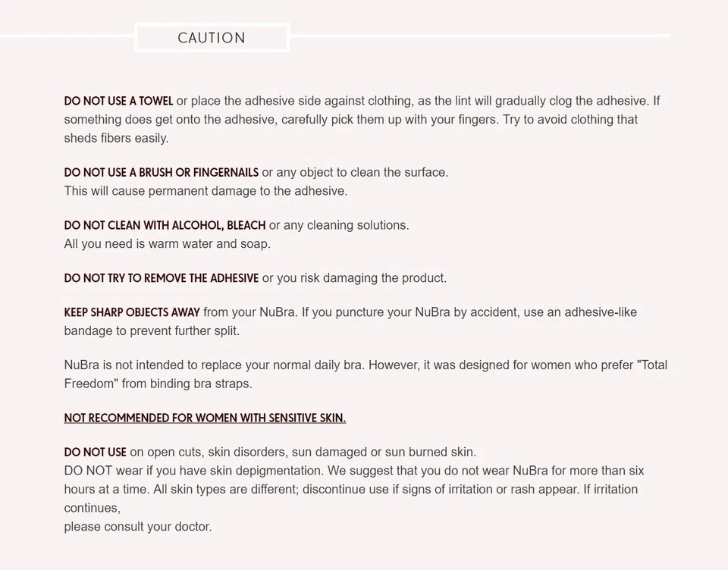Click the line 'please consult your doctor.'
The image size is (728, 570).
coord(137,527)
